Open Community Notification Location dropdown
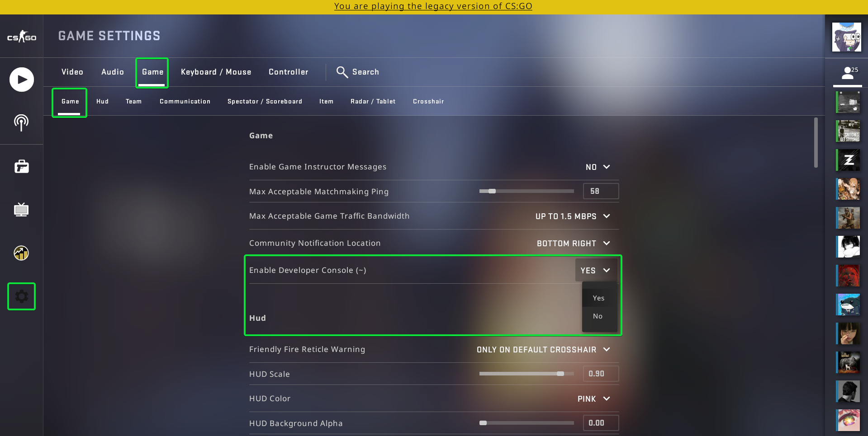This screenshot has width=868, height=436. tap(573, 244)
